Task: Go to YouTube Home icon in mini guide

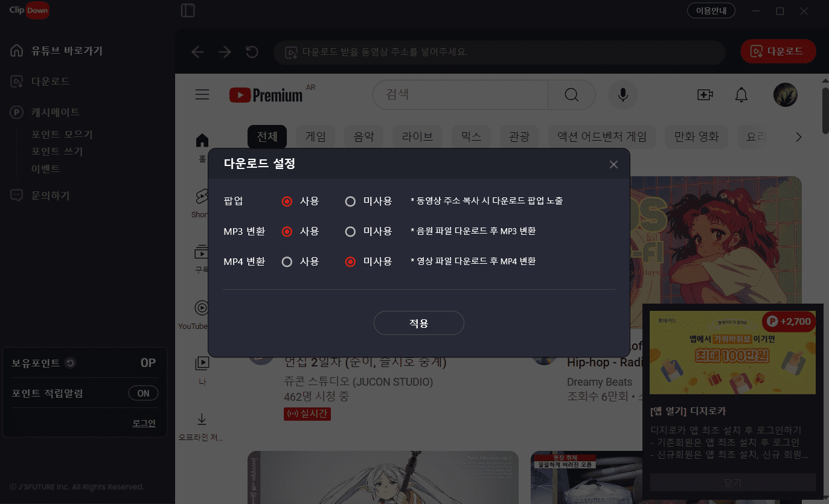Action: (x=202, y=141)
